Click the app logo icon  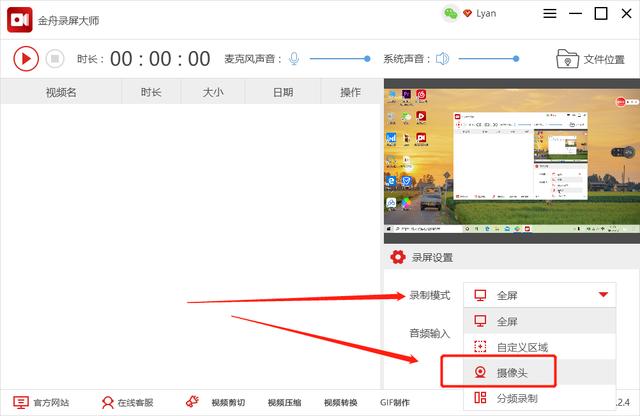pyautogui.click(x=20, y=20)
